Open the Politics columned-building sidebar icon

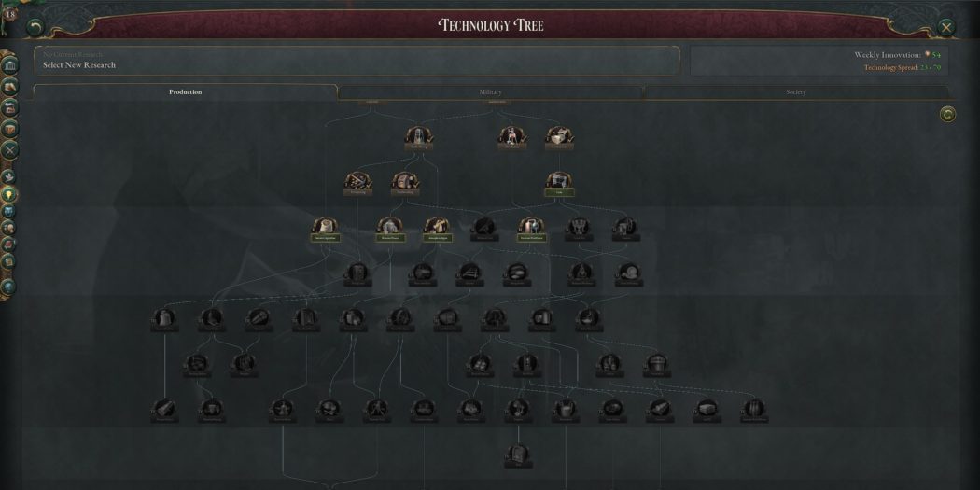point(10,65)
